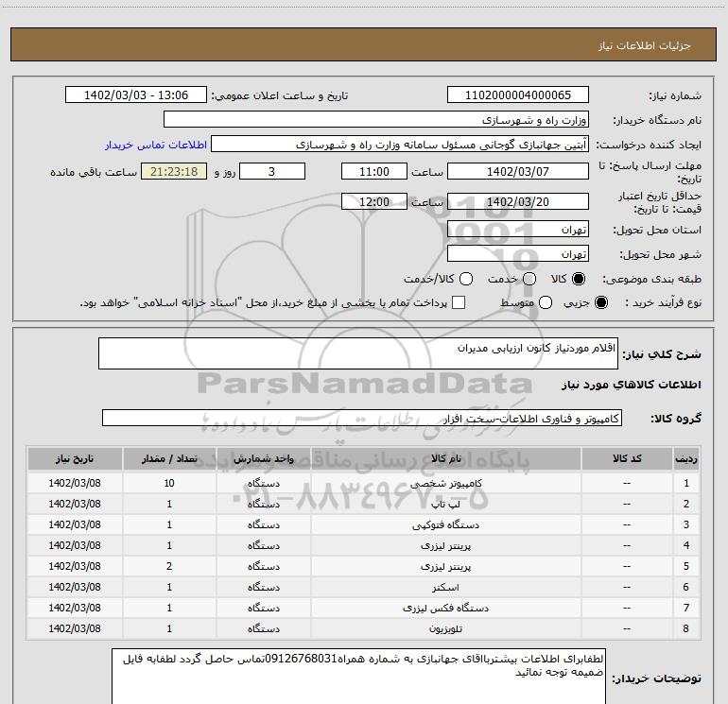Image resolution: width=728 pixels, height=704 pixels.
Task: Click the اطلاعات کالاهای مورد نیاز heading
Action: (x=632, y=385)
